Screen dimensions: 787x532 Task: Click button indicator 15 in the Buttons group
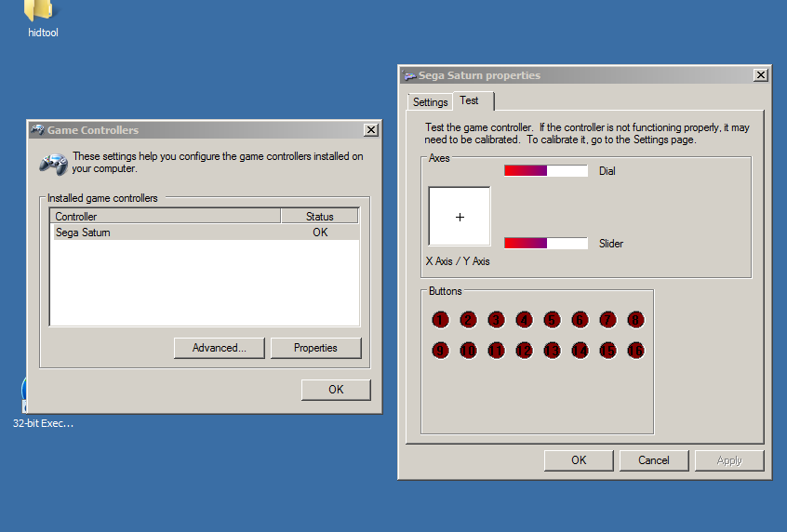607,351
